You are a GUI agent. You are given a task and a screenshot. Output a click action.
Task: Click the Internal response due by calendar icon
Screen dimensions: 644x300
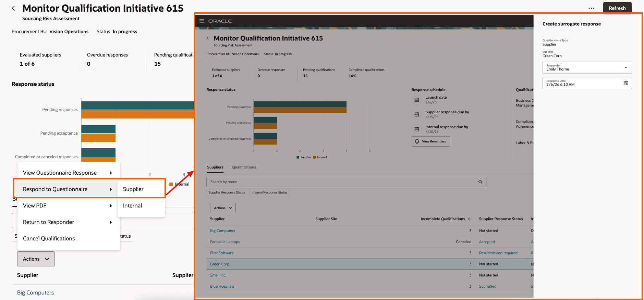[417, 129]
